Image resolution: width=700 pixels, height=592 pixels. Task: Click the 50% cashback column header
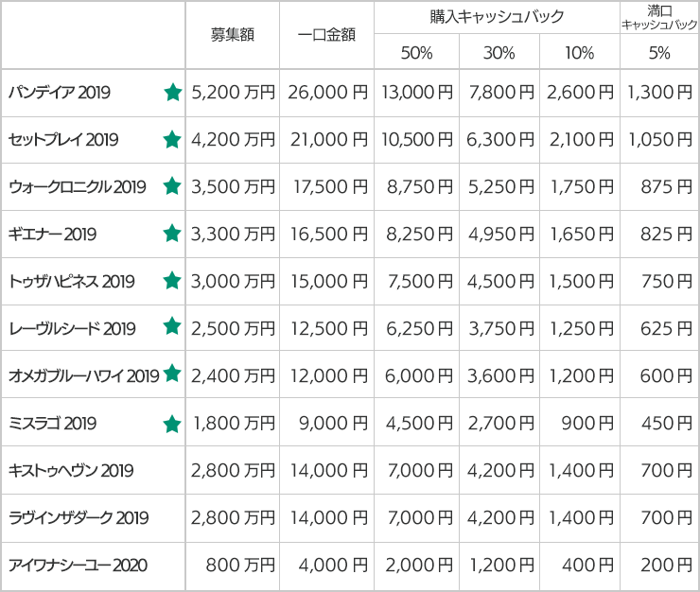[x=416, y=53]
